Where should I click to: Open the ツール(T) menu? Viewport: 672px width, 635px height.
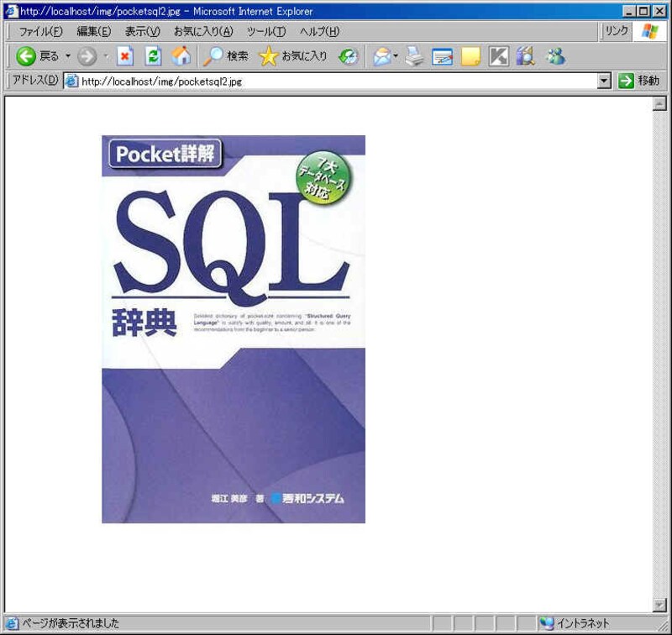pyautogui.click(x=265, y=31)
